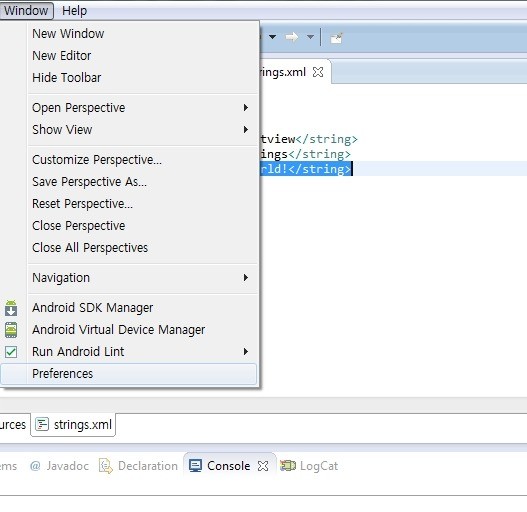Viewport: 527px width, 512px height.
Task: Select Hide Toolbar menu entry
Action: point(67,78)
